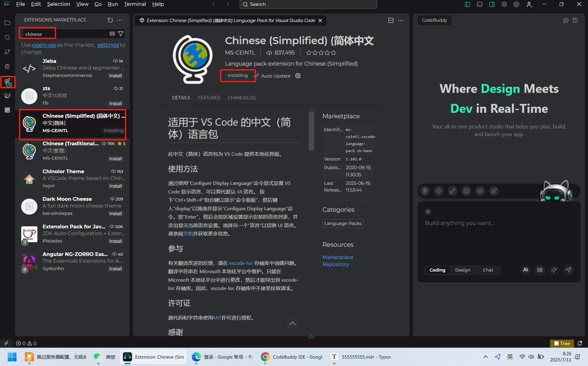The width and height of the screenshot is (588, 366).
Task: Install Chinese (Traditional) language pack
Action: 116,159
